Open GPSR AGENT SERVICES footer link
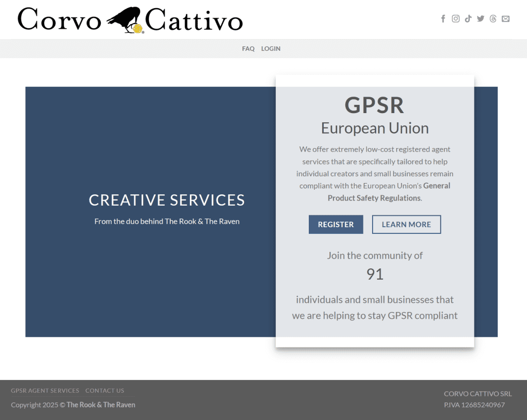The height and width of the screenshot is (420, 527). (x=45, y=391)
